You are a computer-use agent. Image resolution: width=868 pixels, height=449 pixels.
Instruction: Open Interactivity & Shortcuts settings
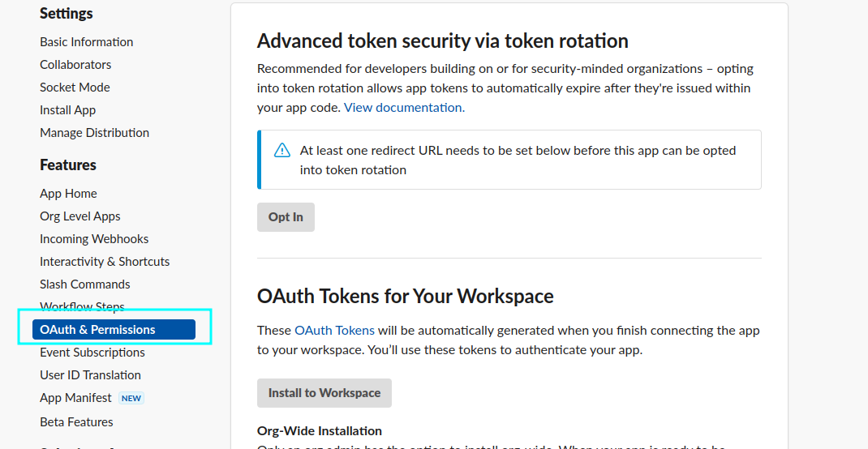[x=105, y=262]
